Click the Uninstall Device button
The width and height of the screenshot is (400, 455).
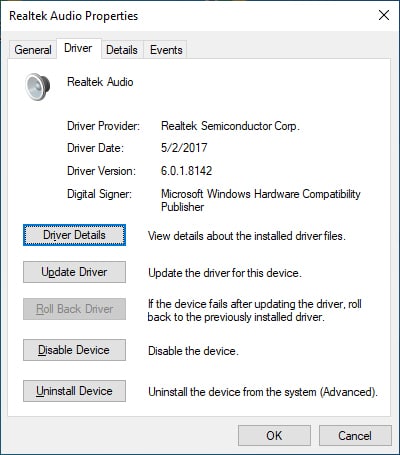[74, 391]
